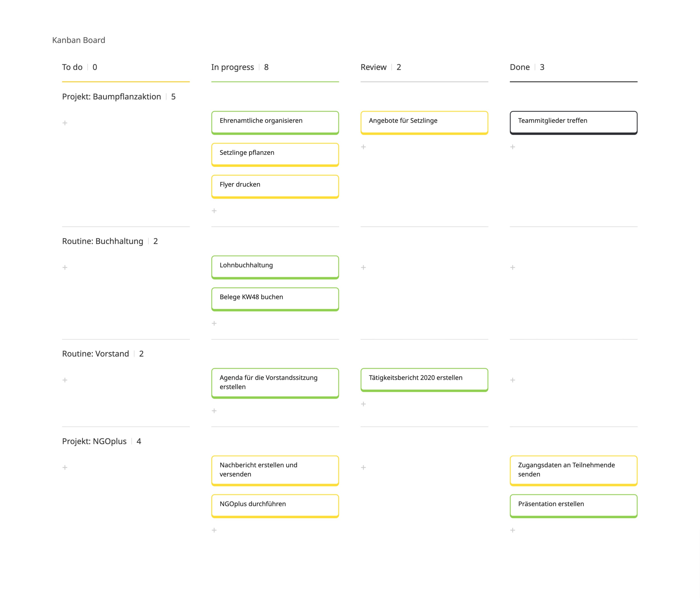Select the Review column header
The image size is (700, 598).
(x=373, y=67)
